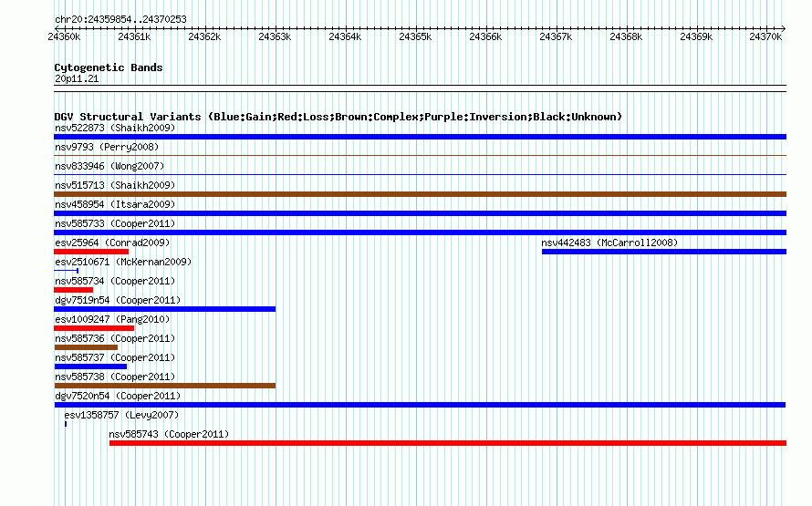
Task: Select the blue nsv522873 gain bar
Action: pos(420,137)
